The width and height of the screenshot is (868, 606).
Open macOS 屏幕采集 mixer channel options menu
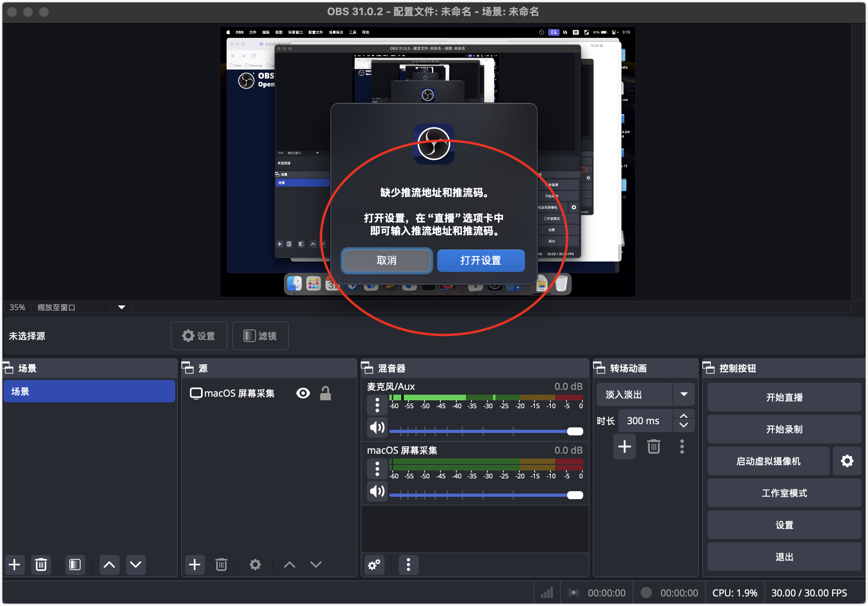(377, 468)
